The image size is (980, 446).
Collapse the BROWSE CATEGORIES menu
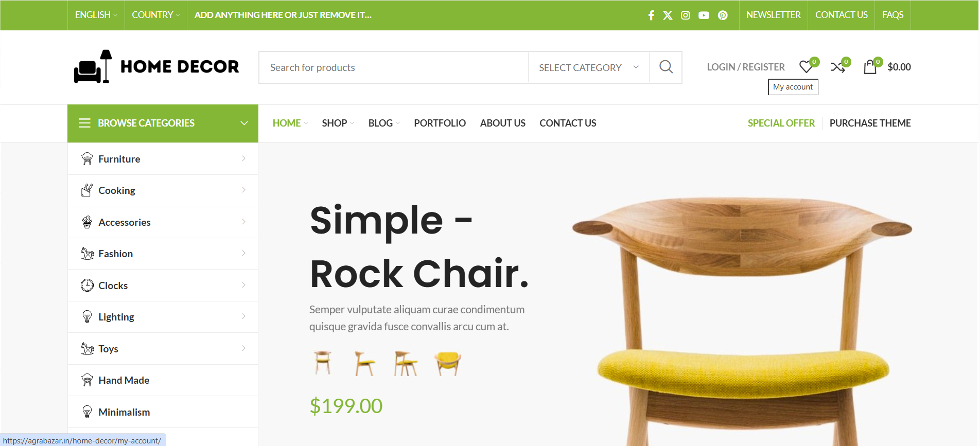point(163,123)
